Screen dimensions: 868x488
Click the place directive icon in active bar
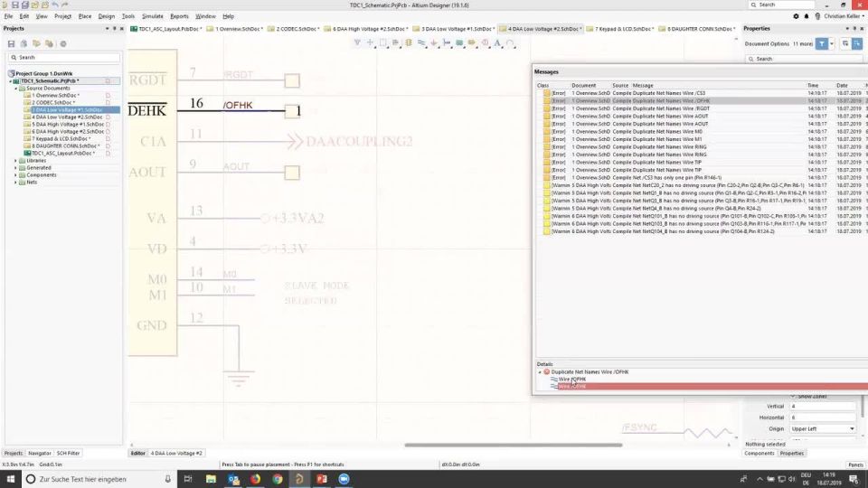pos(485,42)
